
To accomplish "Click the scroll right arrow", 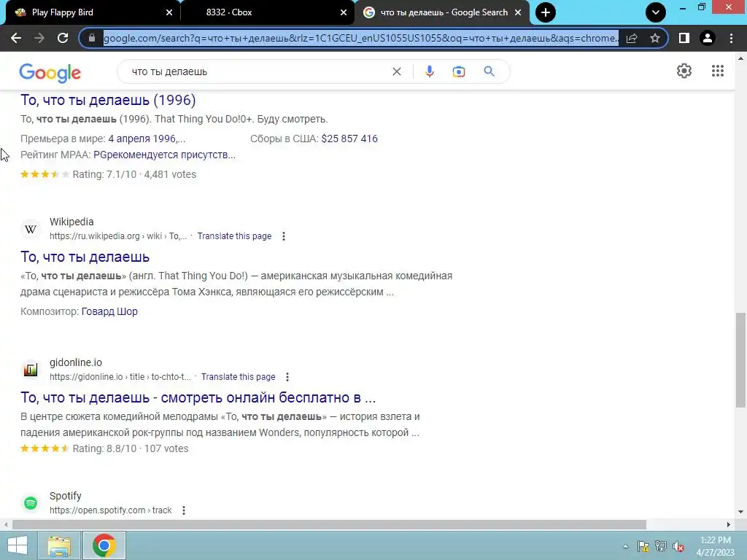I will coord(729,525).
